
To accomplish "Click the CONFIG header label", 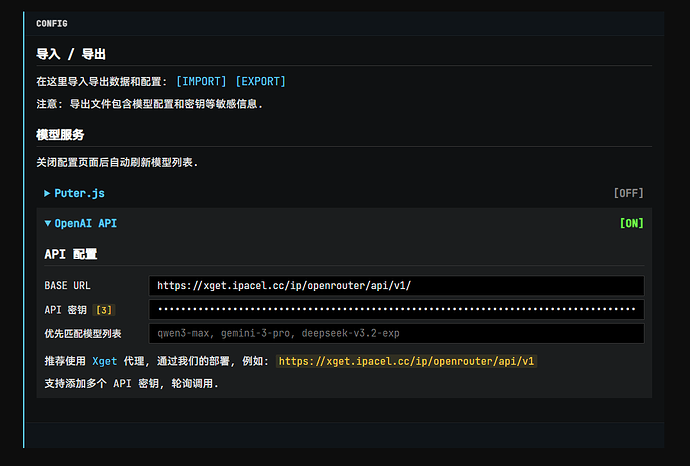I will [x=52, y=24].
